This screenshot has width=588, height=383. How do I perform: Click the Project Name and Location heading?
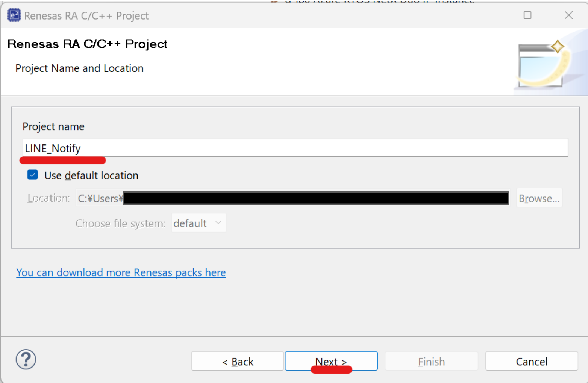click(79, 68)
